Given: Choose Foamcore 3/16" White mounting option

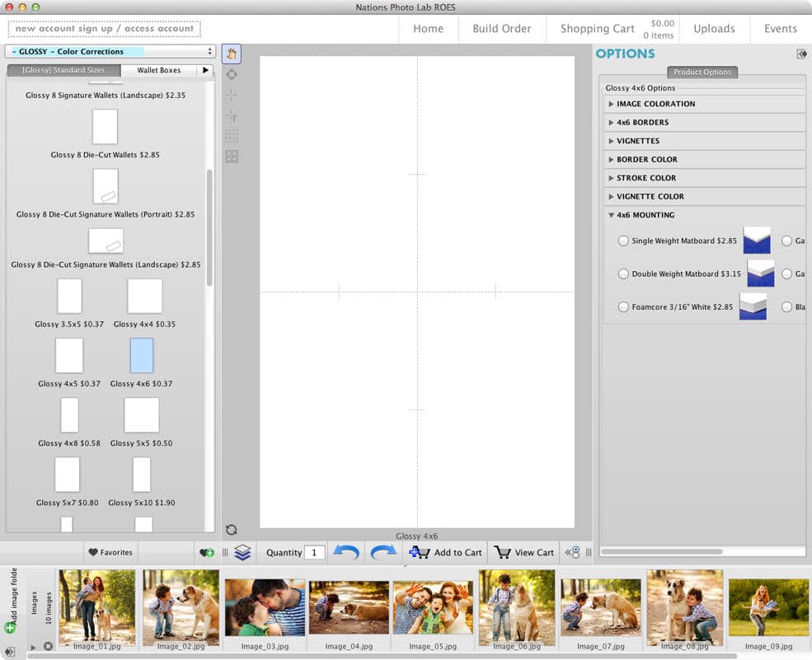Looking at the screenshot, I should coord(623,307).
